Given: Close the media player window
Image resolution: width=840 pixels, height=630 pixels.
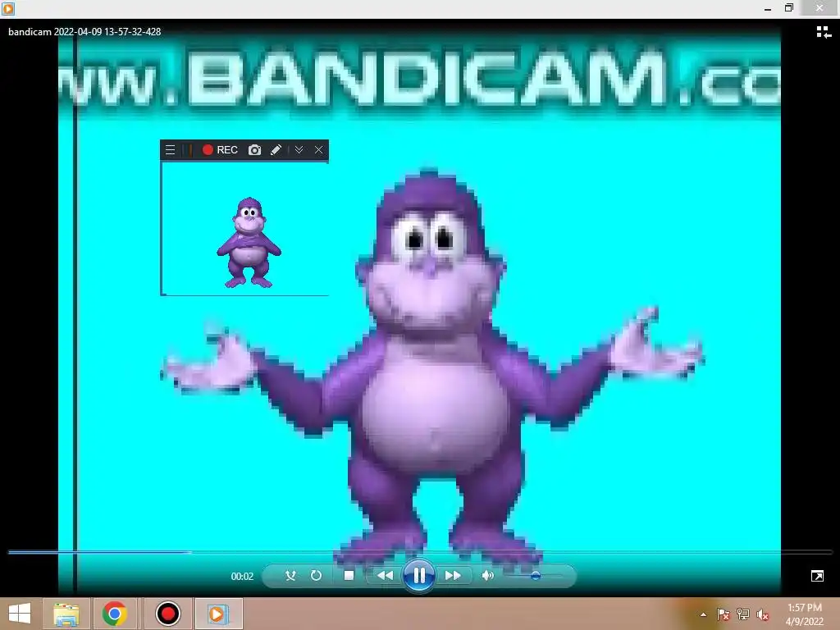Looking at the screenshot, I should coord(819,8).
